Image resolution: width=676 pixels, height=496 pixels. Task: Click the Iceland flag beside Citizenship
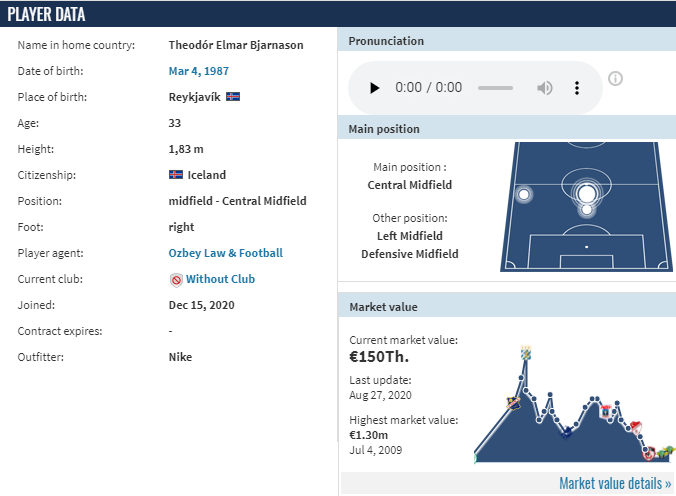pos(175,175)
